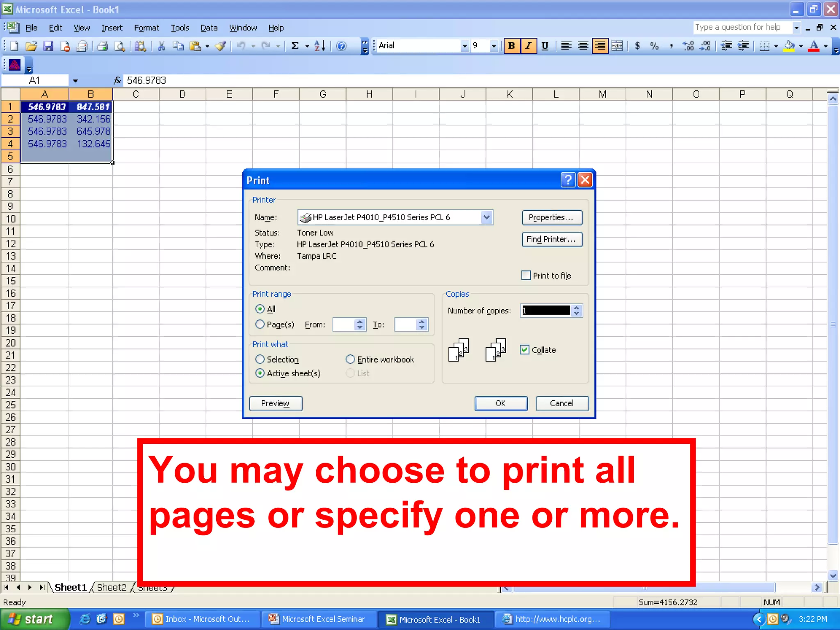This screenshot has width=840, height=630.
Task: Toggle Bold formatting button
Action: click(511, 46)
